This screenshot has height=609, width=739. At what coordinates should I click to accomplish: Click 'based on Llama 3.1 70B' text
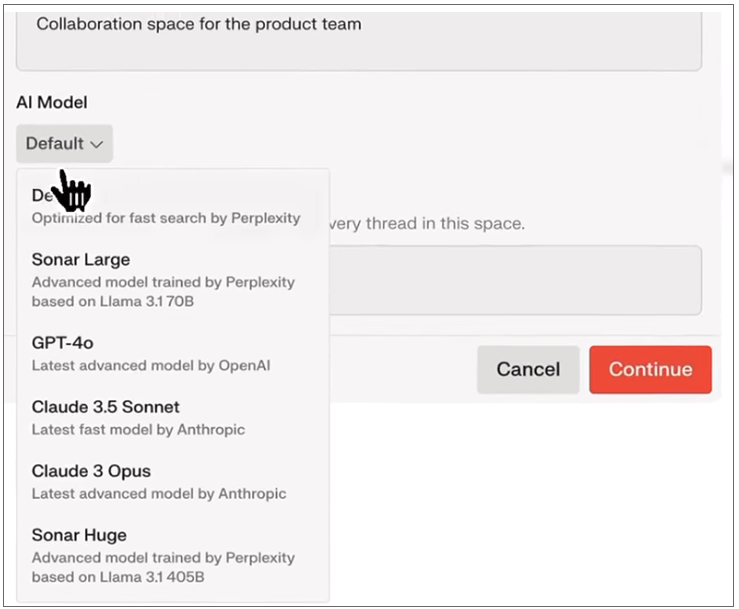point(114,301)
